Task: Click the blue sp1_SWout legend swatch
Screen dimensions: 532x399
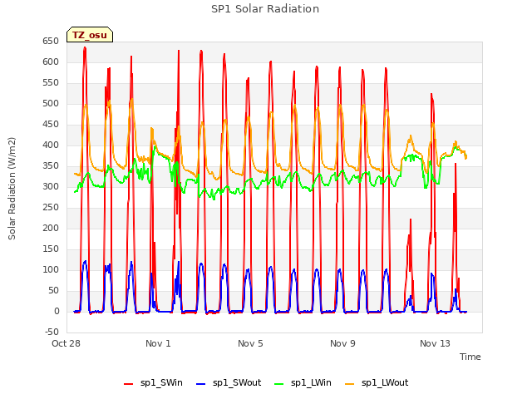Action: click(x=201, y=384)
